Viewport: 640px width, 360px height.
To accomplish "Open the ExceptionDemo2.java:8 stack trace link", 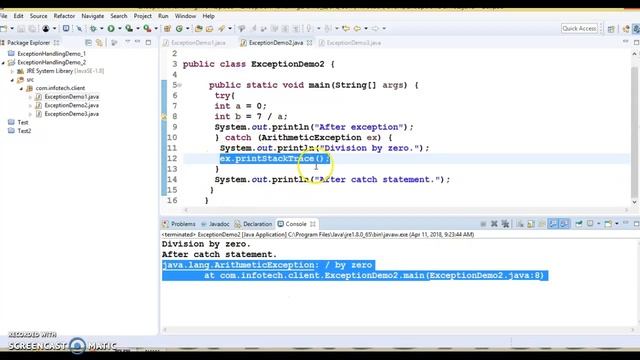I will [x=485, y=276].
